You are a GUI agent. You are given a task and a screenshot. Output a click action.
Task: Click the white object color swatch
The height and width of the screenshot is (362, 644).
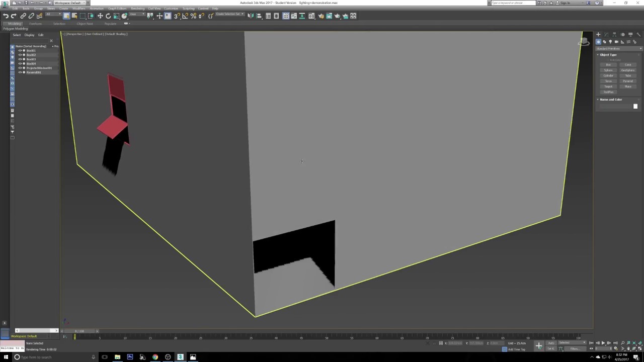tap(635, 106)
